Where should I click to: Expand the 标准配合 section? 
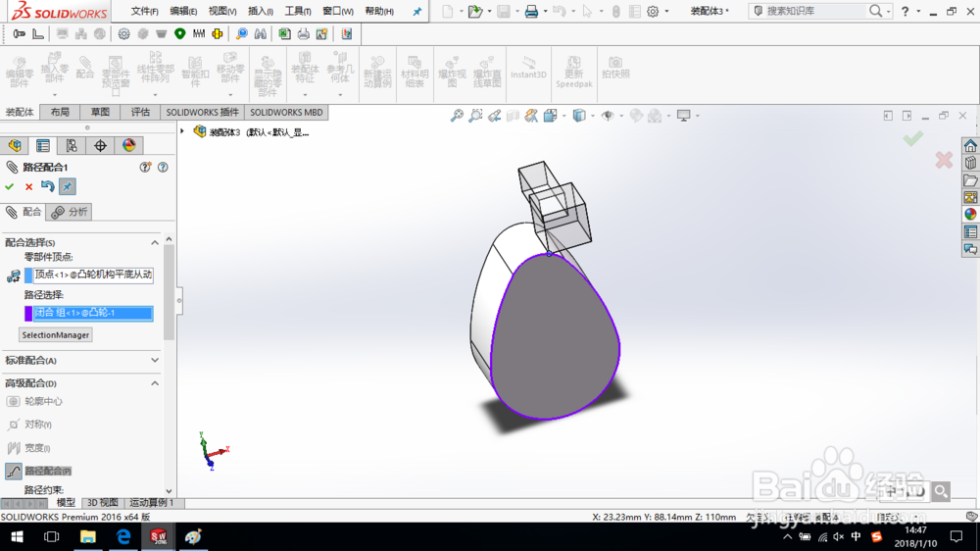155,360
